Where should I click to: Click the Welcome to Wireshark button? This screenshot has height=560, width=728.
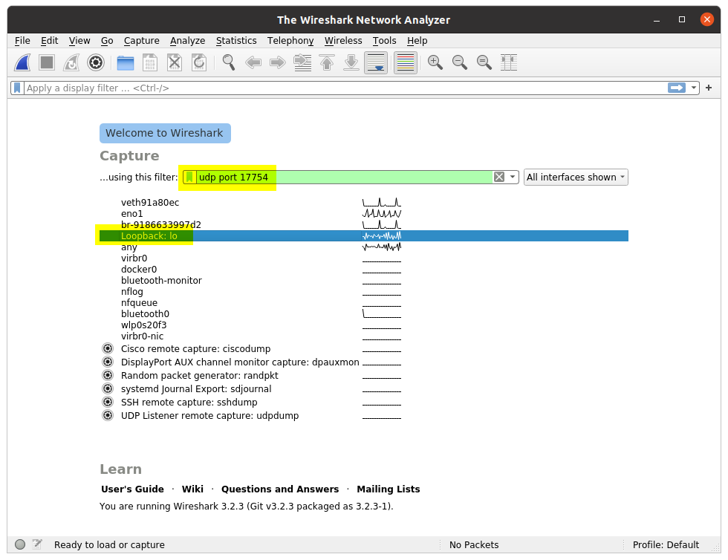[165, 133]
